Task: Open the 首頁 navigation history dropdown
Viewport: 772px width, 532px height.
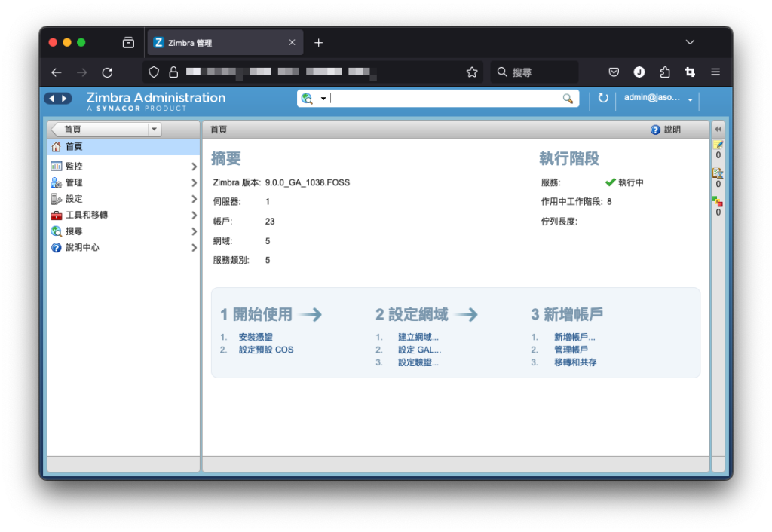Action: click(x=154, y=130)
